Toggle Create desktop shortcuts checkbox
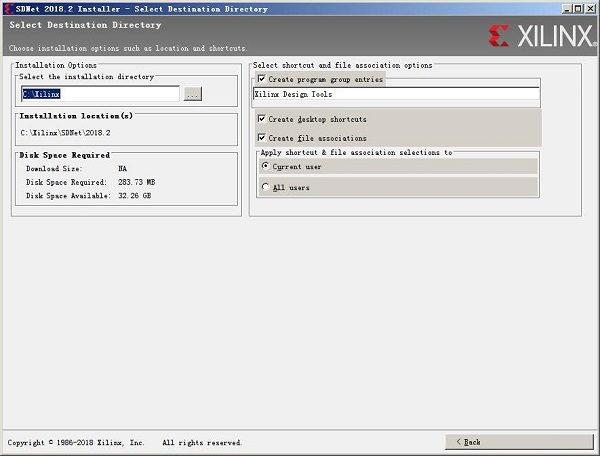600x456 pixels. click(x=262, y=119)
